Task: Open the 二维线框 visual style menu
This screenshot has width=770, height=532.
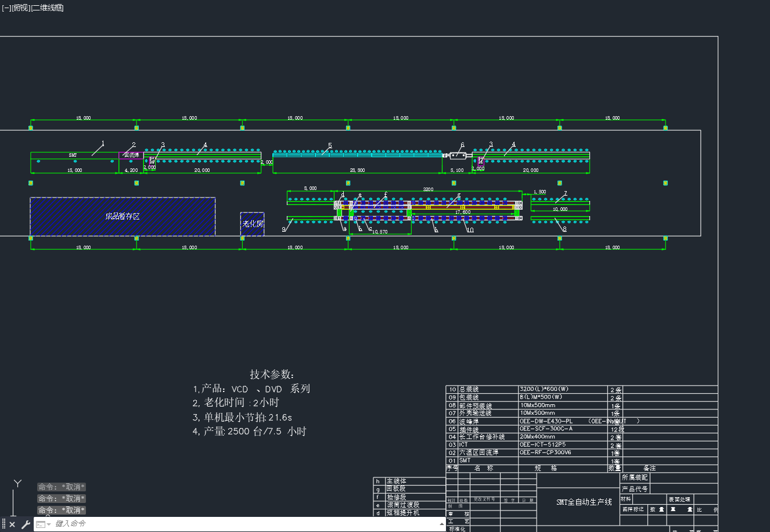Action: pos(47,8)
